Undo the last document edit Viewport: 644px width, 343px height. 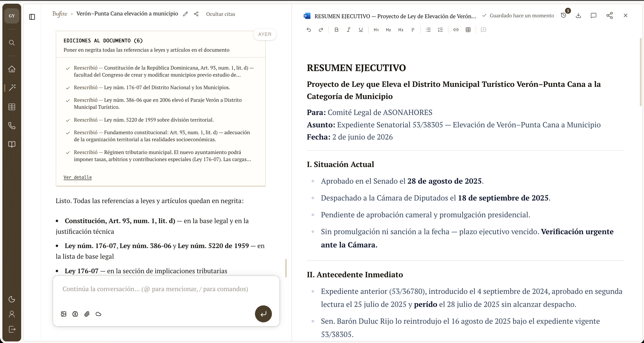point(309,30)
